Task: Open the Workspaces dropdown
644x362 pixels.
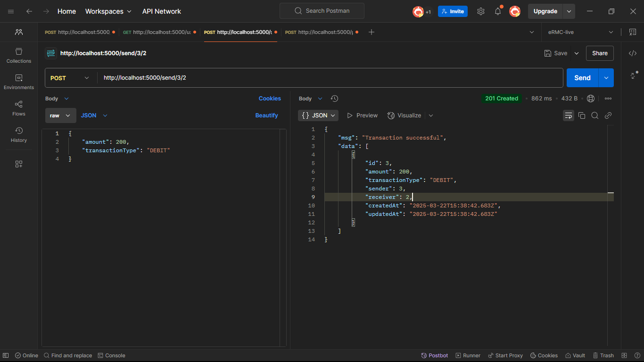Action: tap(108, 11)
